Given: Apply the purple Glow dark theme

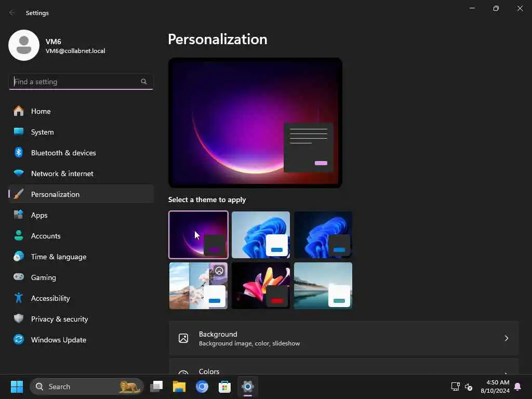Looking at the screenshot, I should [198, 235].
